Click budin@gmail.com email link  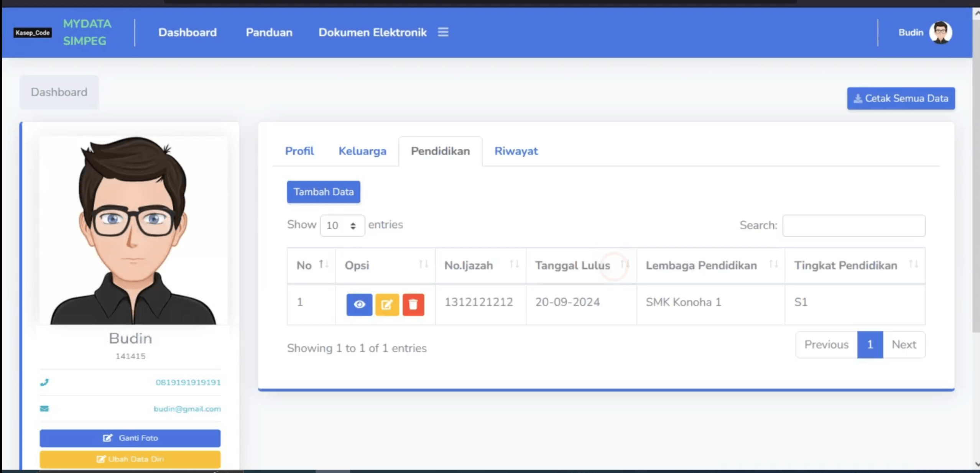point(187,409)
